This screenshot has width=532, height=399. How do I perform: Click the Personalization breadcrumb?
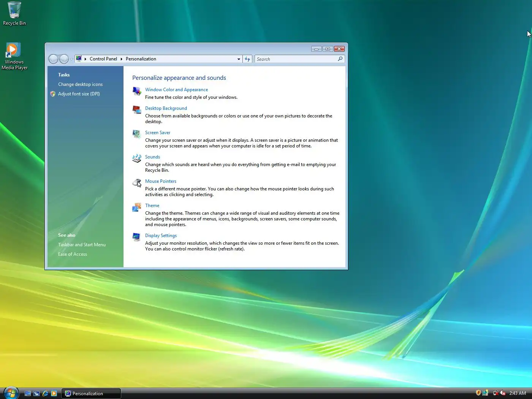click(141, 59)
